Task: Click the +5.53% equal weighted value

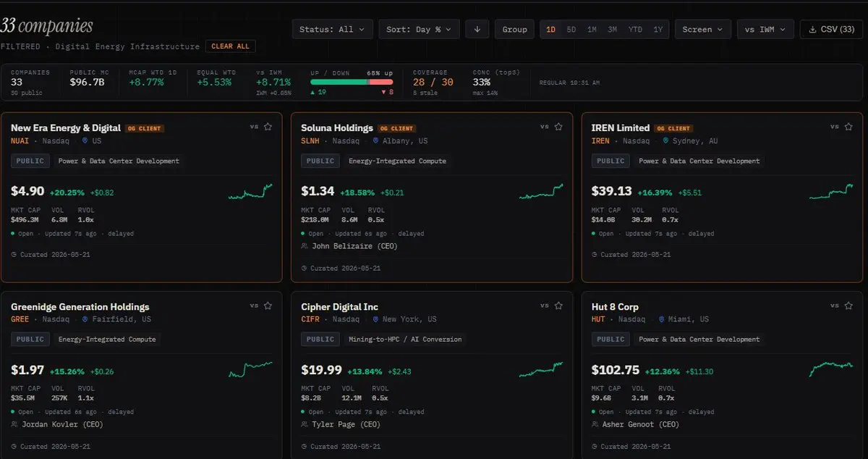Action: point(214,82)
